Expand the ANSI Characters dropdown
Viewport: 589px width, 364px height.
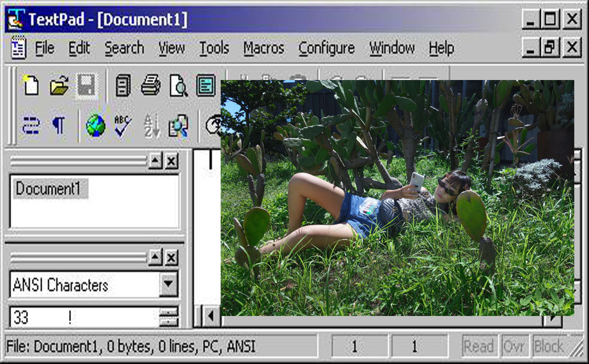168,284
